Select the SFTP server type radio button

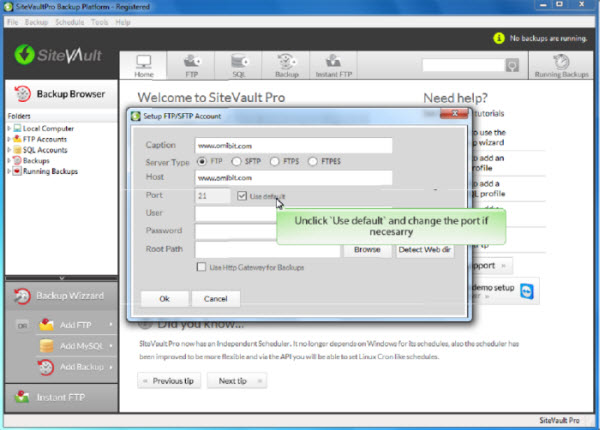pos(236,161)
